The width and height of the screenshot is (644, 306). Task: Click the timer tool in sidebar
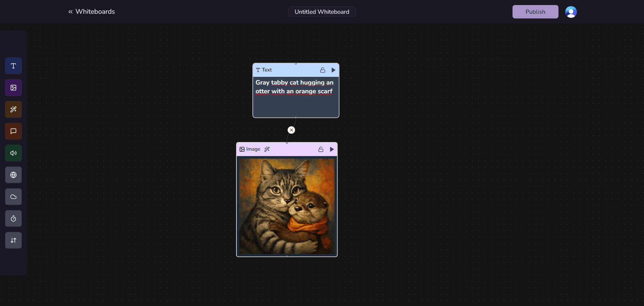tap(13, 219)
